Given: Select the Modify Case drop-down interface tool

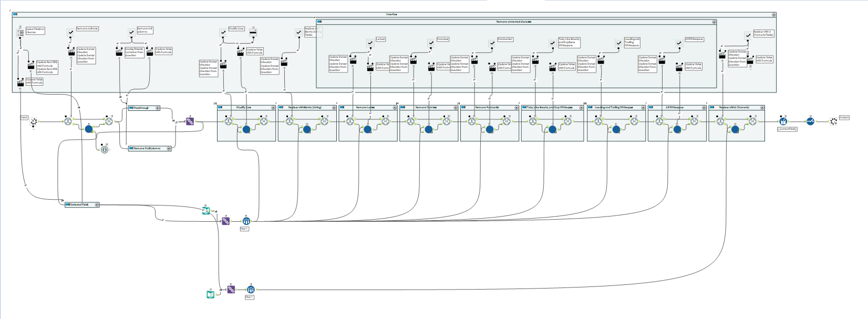Looking at the screenshot, I should click(x=253, y=33).
